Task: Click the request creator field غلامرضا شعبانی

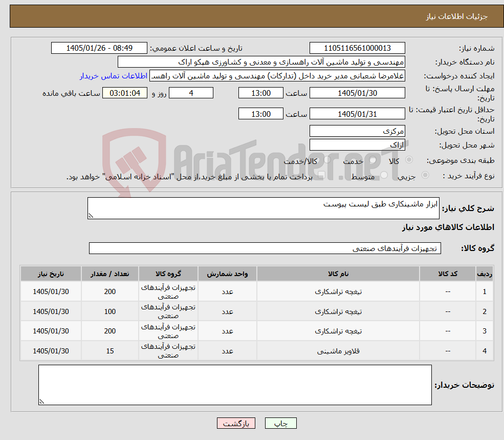Action: (x=277, y=76)
